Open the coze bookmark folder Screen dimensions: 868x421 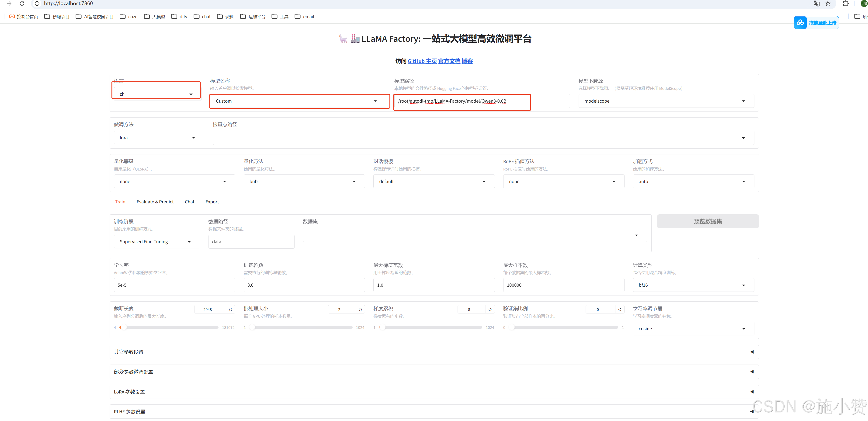pos(129,17)
